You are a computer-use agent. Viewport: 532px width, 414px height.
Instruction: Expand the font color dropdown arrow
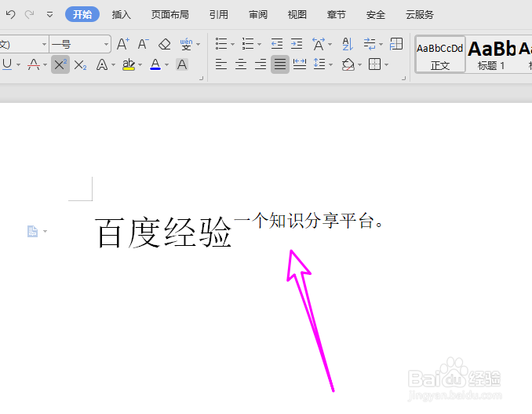[x=166, y=64]
